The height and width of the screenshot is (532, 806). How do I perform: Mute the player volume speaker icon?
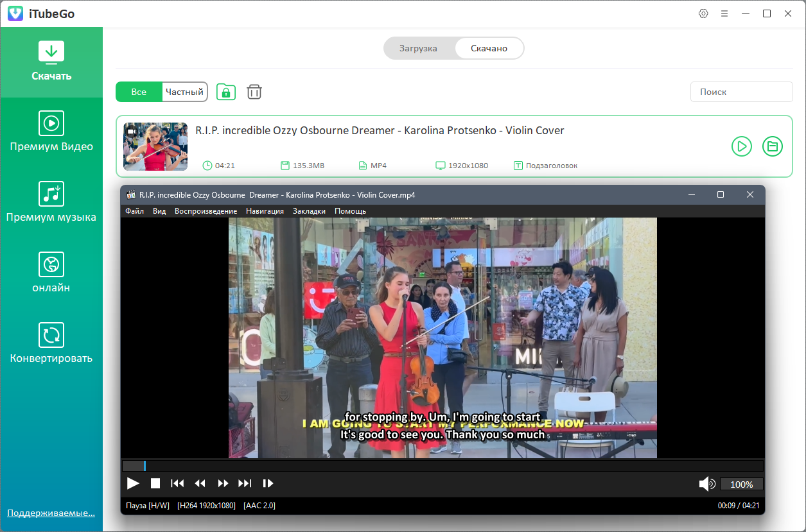coord(707,484)
